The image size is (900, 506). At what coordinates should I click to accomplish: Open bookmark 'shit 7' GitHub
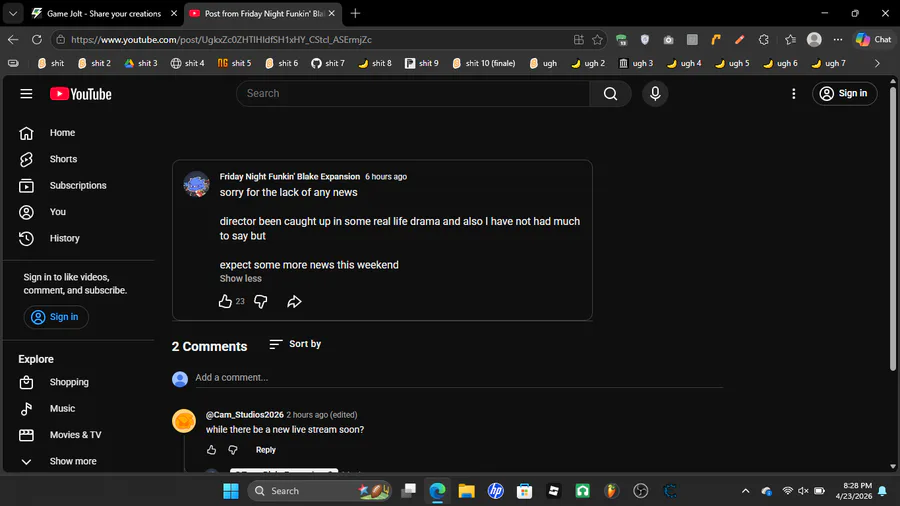(x=328, y=63)
